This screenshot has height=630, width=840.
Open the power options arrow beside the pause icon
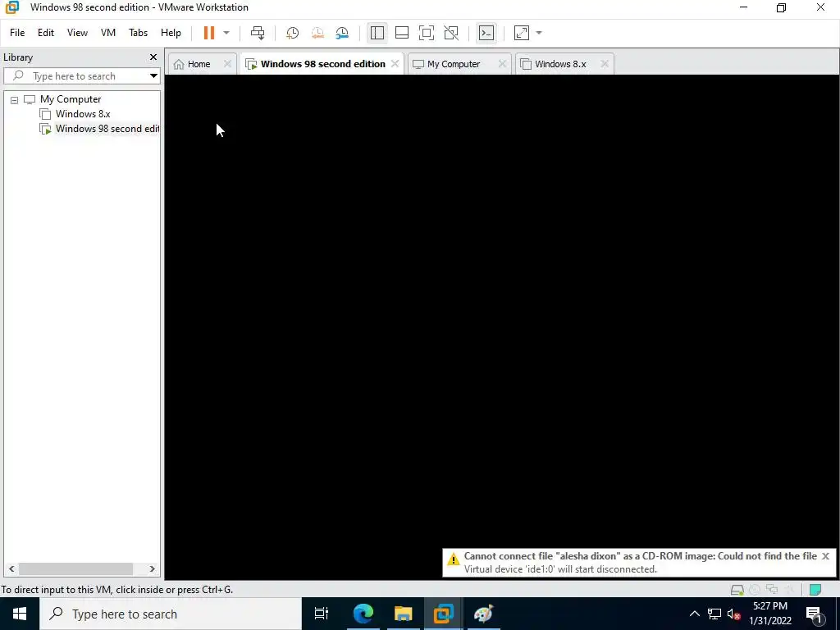click(226, 33)
